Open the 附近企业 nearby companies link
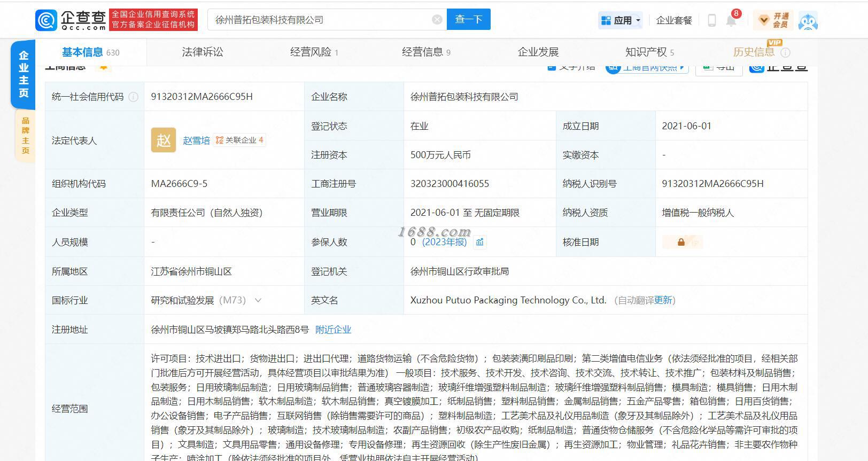This screenshot has width=868, height=461. pyautogui.click(x=333, y=330)
